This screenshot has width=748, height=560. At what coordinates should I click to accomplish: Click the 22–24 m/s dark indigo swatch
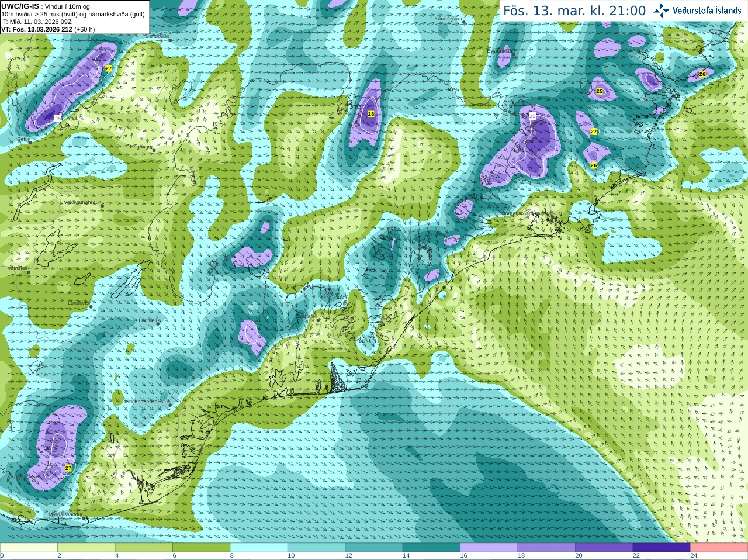662,548
